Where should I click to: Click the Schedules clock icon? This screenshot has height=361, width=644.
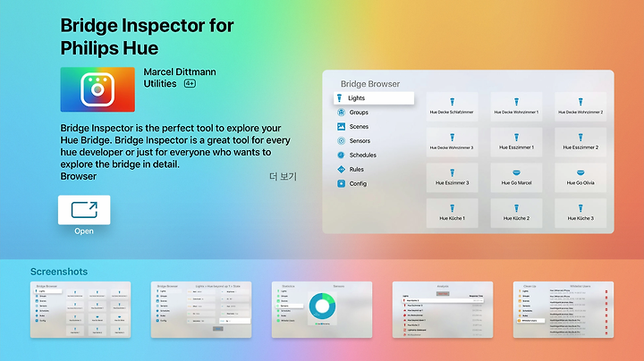pos(341,155)
